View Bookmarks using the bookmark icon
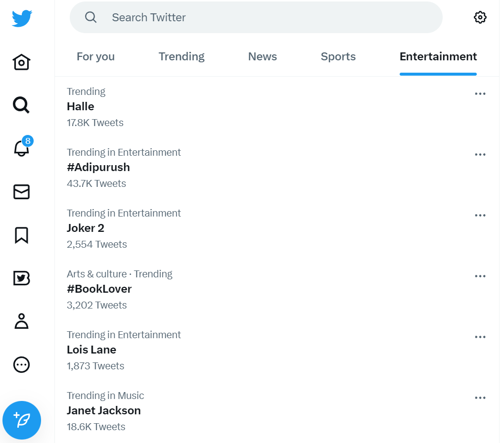 (21, 235)
